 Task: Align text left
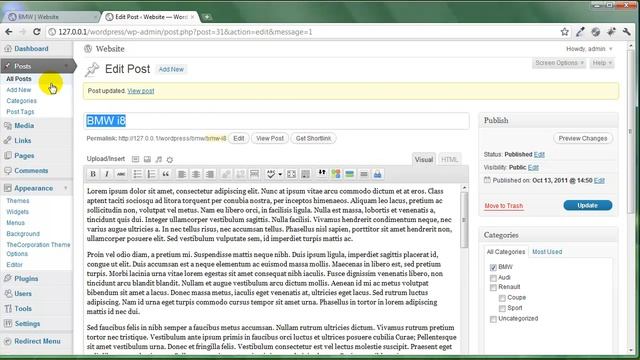coord(182,174)
